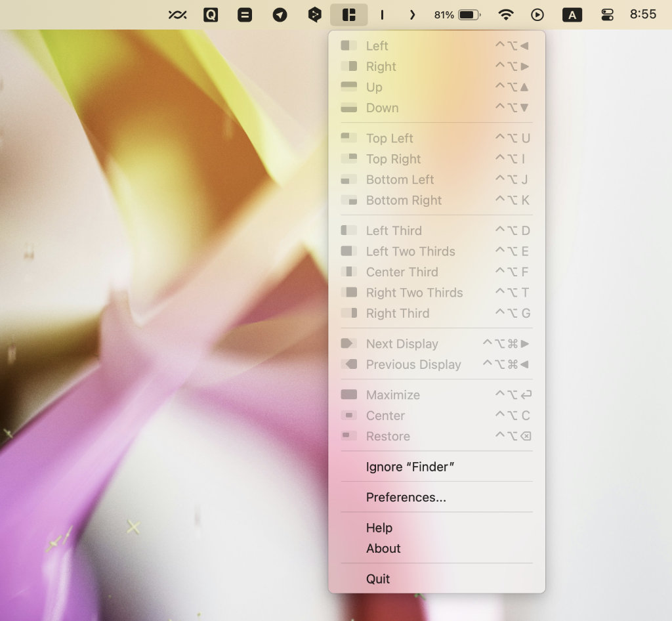Choose About from the menu
The width and height of the screenshot is (672, 621).
[x=383, y=549]
